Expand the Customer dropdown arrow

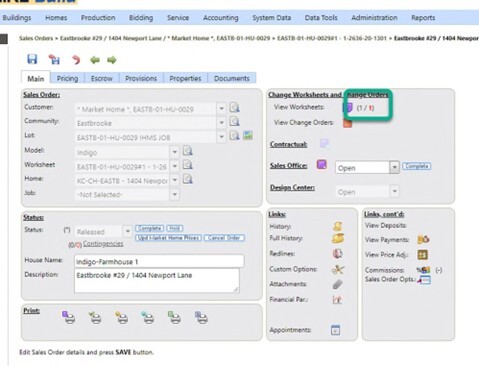click(x=221, y=109)
